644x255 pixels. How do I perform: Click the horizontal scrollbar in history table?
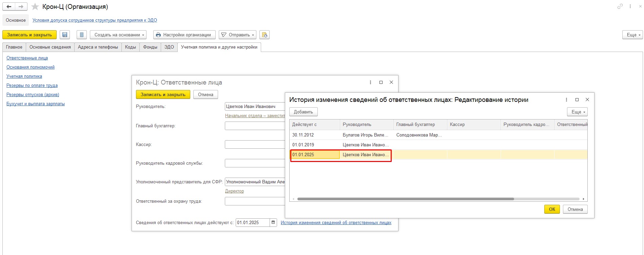[405, 199]
